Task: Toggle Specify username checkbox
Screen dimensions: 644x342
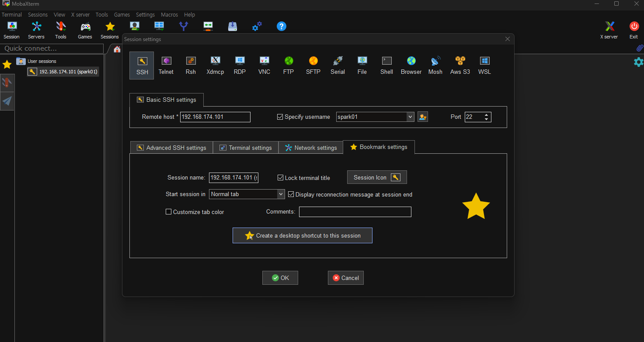Action: pos(280,117)
